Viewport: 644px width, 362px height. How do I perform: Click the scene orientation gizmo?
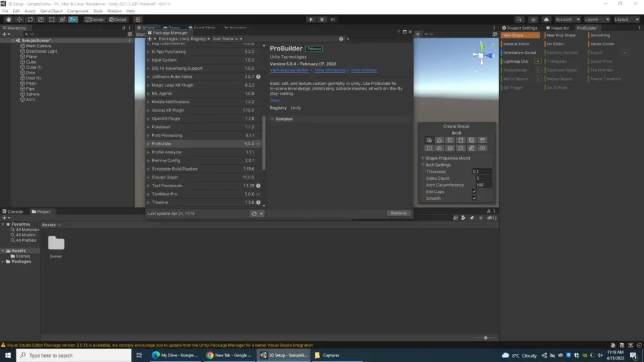point(481,55)
